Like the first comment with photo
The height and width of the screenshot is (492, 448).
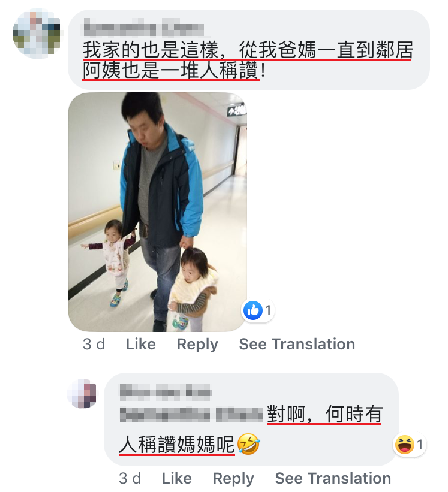click(141, 344)
